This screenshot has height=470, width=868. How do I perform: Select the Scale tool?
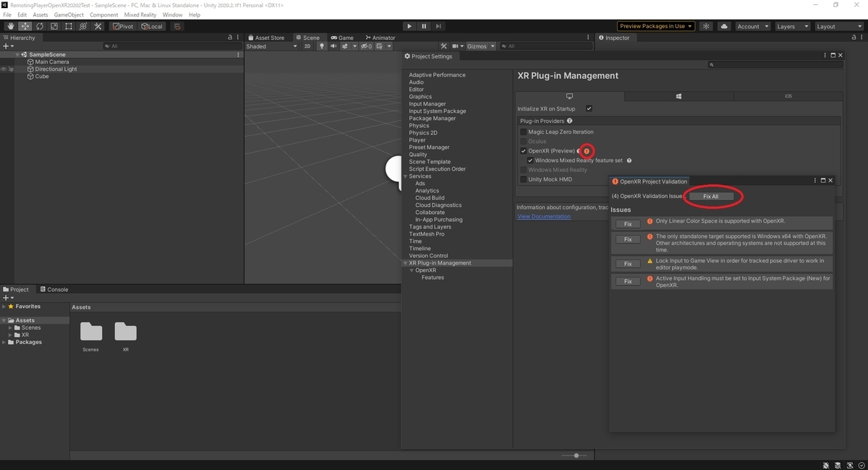tap(54, 26)
